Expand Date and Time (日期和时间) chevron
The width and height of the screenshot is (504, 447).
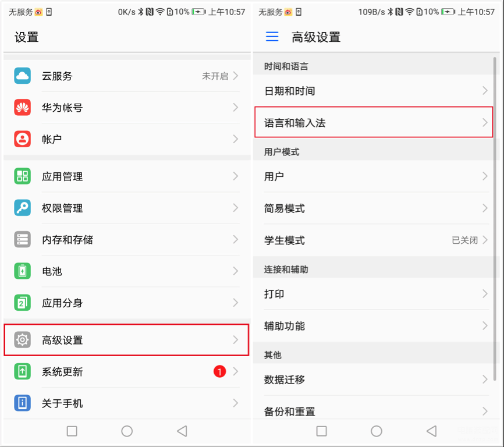tap(485, 91)
